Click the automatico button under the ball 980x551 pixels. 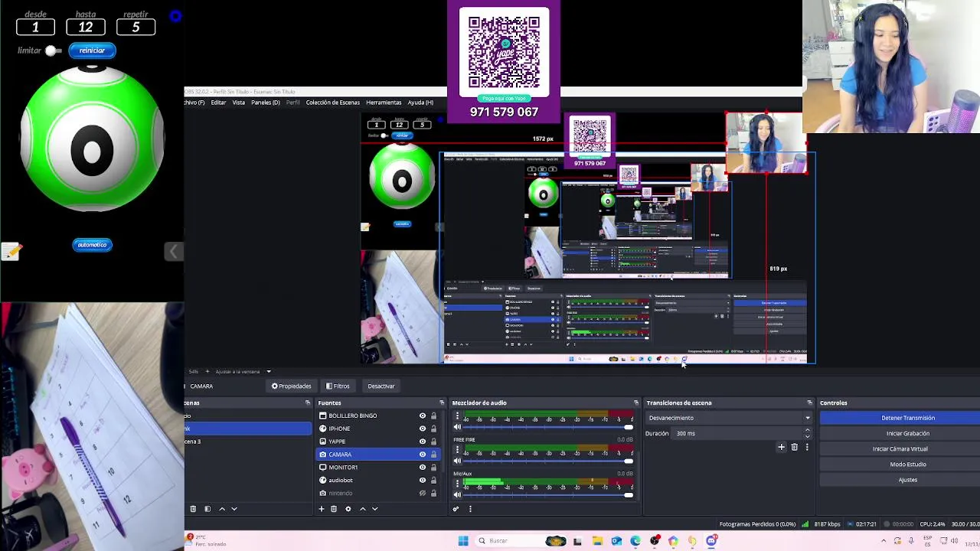click(92, 245)
